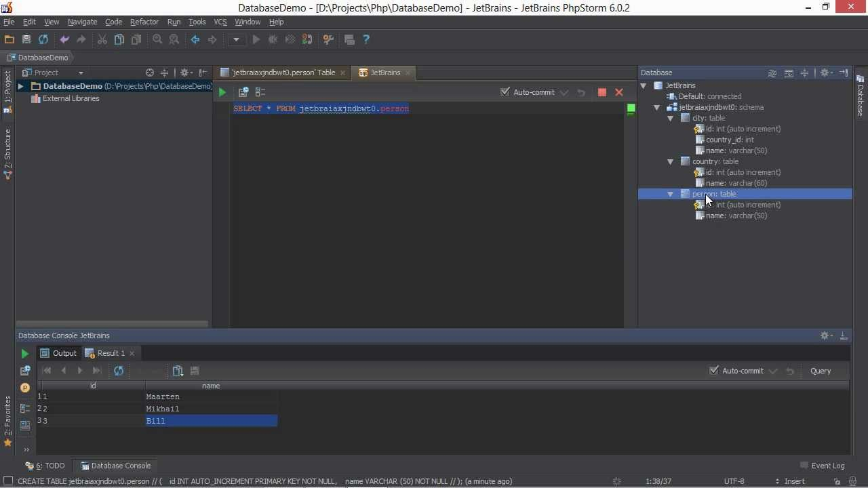
Task: Open Project panel gear settings dropdown
Action: 186,73
